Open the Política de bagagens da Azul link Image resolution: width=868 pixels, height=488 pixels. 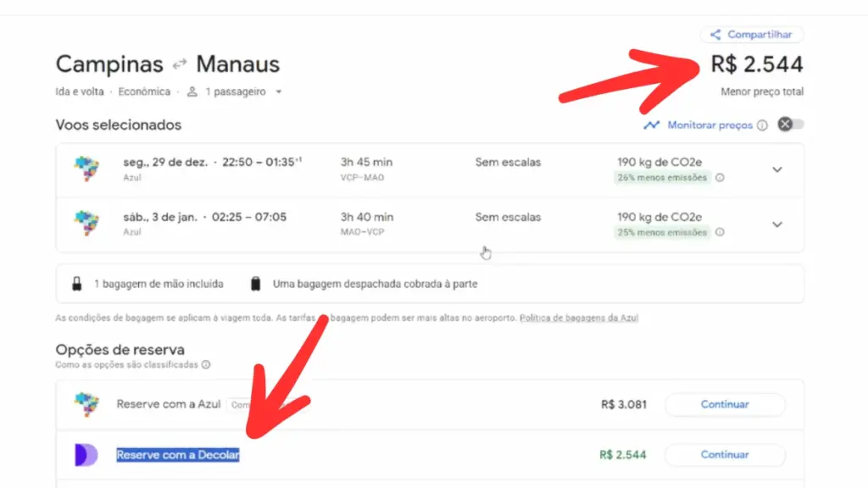coord(579,318)
